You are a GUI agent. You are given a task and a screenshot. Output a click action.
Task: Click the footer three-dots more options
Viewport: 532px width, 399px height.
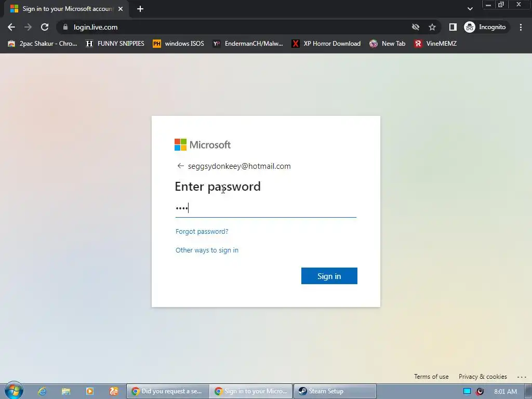coord(522,377)
